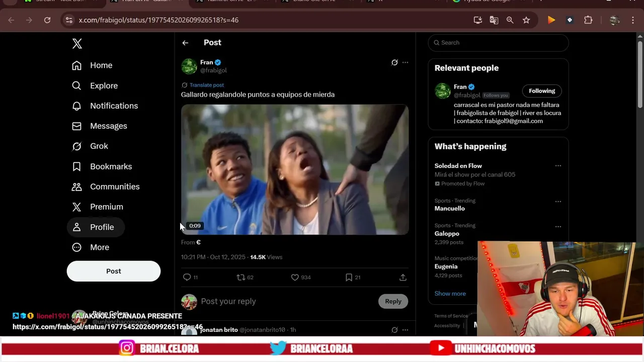Open Fran's avatar on the post

189,66
